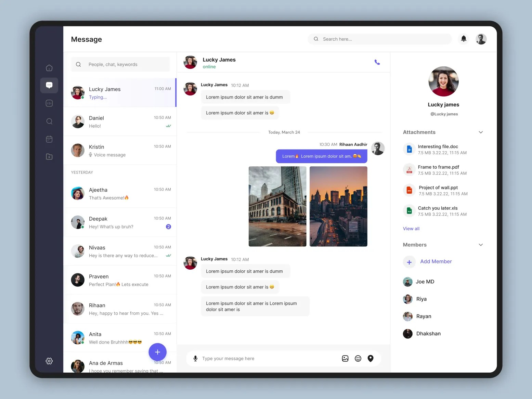Image resolution: width=532 pixels, height=399 pixels.
Task: Attach an image via picture icon
Action: 345,358
